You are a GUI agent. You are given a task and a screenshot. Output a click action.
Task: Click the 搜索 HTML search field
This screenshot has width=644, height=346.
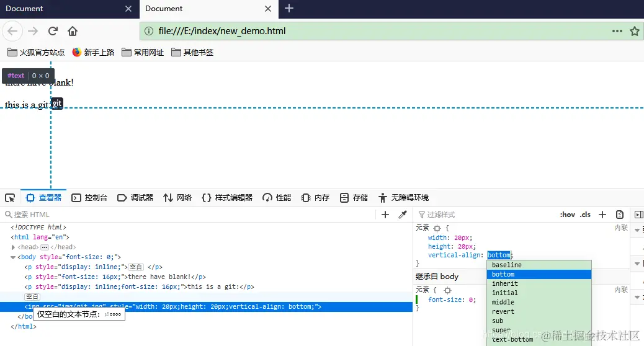click(x=189, y=215)
